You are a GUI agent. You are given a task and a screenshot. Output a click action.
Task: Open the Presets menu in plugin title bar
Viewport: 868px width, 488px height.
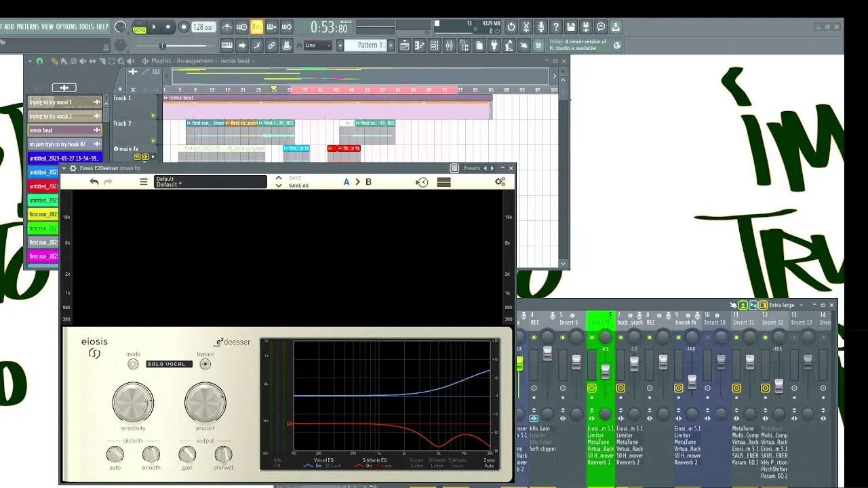pos(471,168)
